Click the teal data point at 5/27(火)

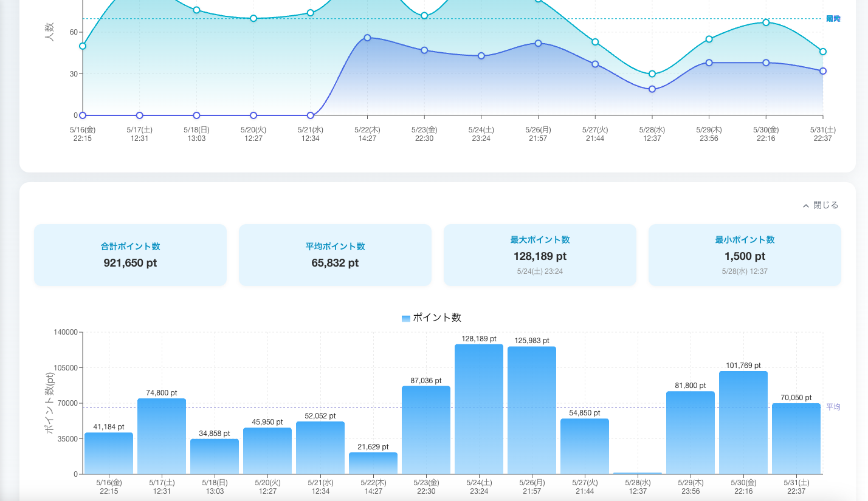(x=594, y=42)
